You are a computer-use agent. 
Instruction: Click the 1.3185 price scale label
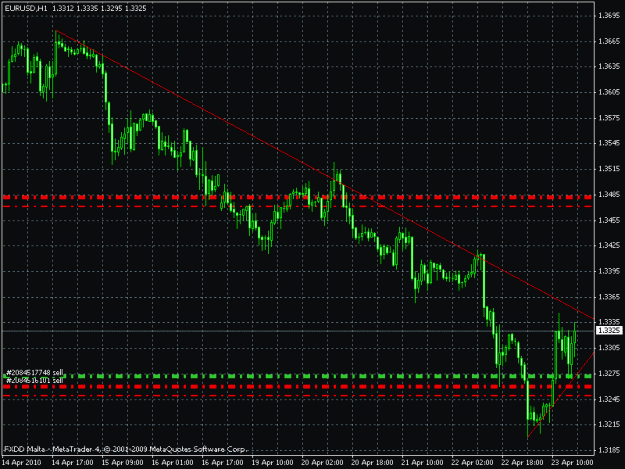coord(609,450)
